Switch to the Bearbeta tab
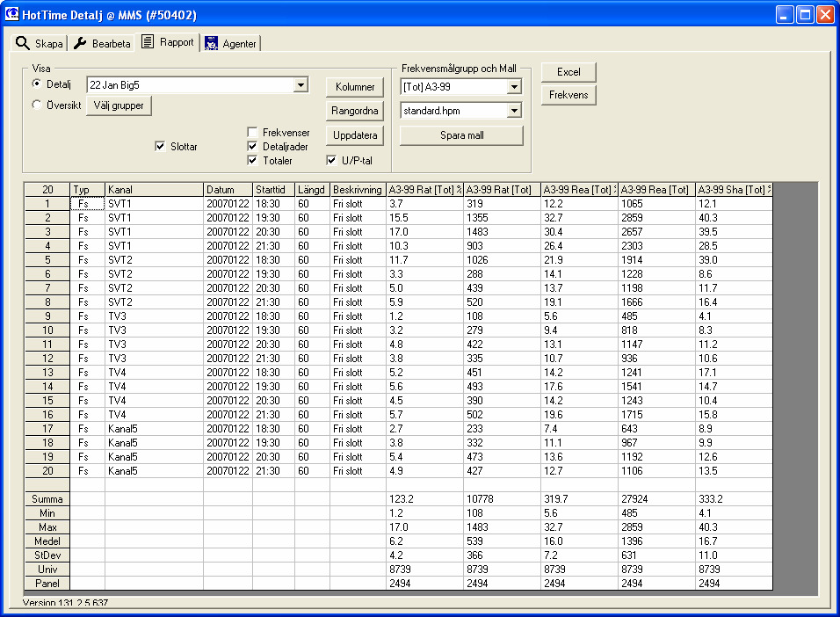 102,43
